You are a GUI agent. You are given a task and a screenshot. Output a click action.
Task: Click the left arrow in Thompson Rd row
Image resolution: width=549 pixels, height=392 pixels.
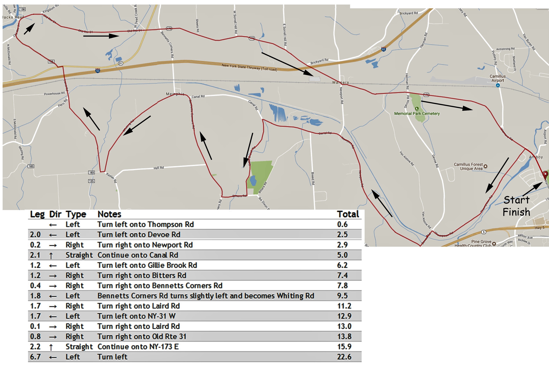(53, 225)
